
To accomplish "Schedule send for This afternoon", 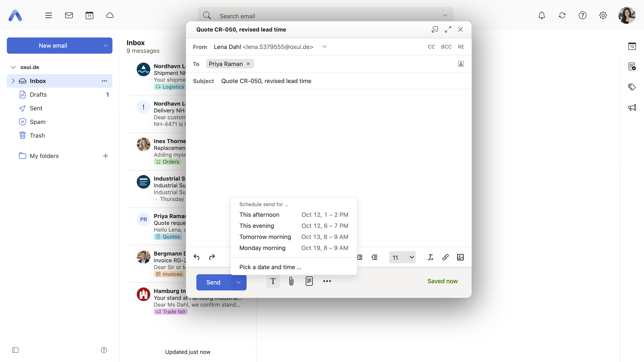I will coord(294,215).
